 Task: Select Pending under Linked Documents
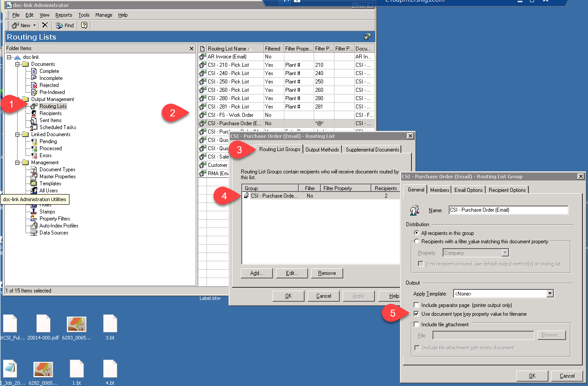48,141
